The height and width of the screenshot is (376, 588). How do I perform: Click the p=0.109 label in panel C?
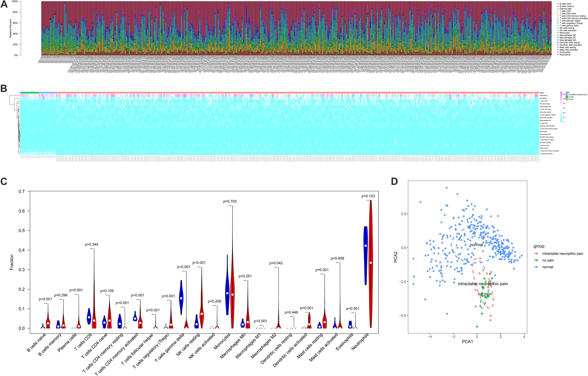click(x=107, y=291)
